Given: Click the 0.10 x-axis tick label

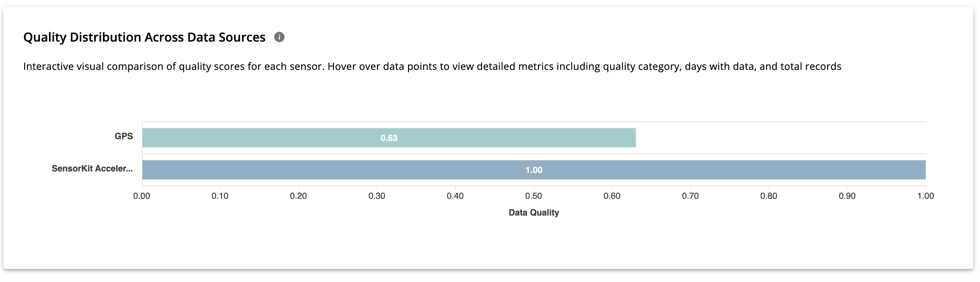Looking at the screenshot, I should 220,196.
